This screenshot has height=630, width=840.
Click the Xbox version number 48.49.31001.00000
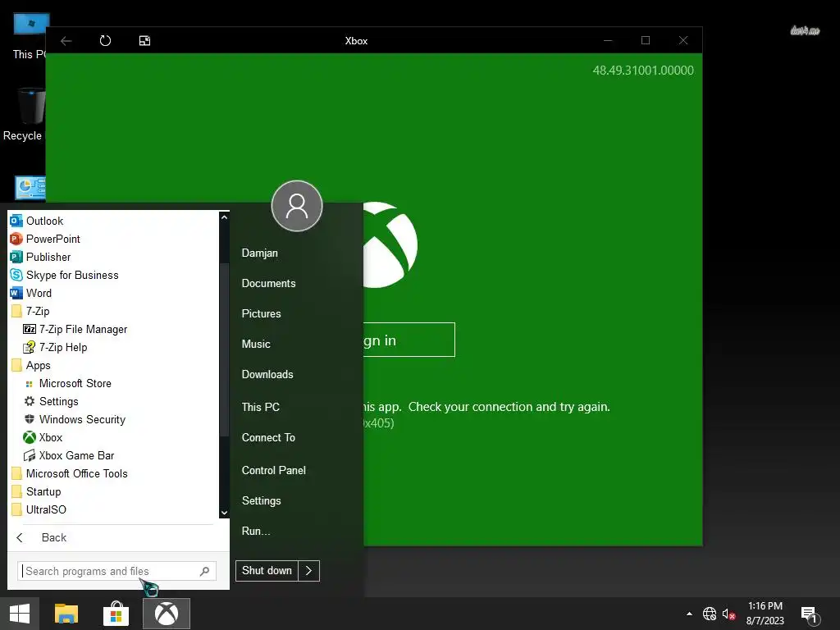pos(643,71)
